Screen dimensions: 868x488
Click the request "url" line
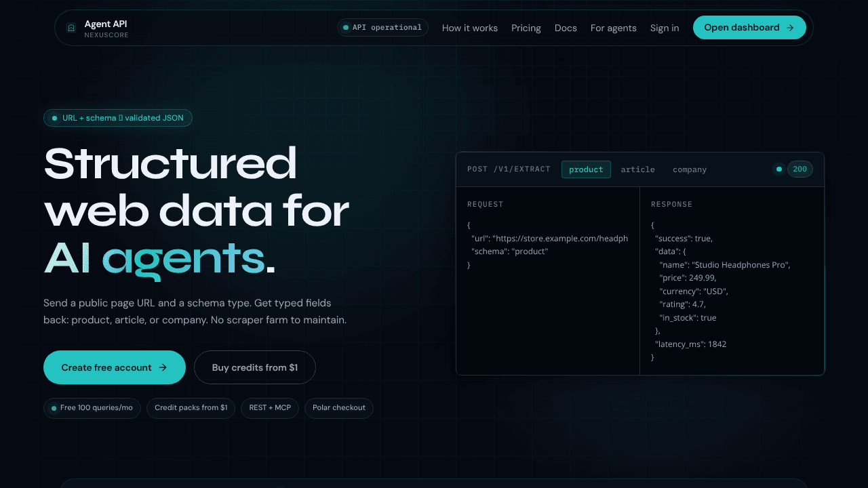click(x=549, y=239)
